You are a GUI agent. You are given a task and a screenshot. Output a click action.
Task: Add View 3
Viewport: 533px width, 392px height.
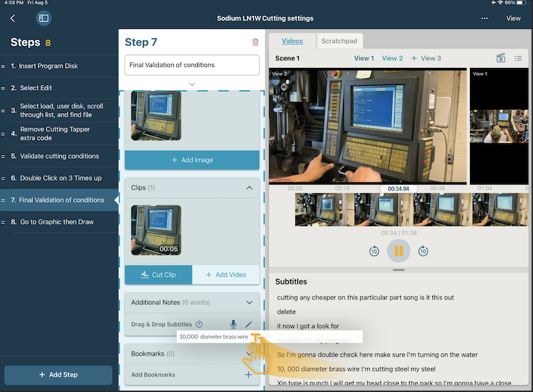click(426, 58)
